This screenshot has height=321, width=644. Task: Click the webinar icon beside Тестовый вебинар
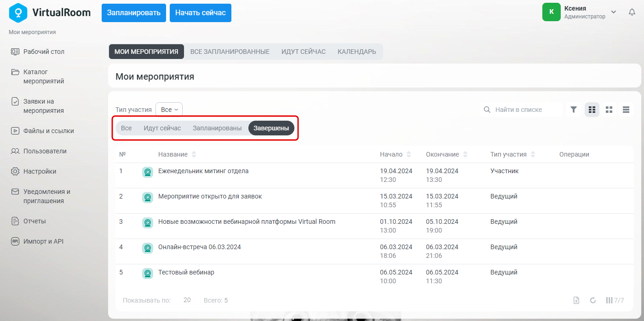pyautogui.click(x=148, y=274)
